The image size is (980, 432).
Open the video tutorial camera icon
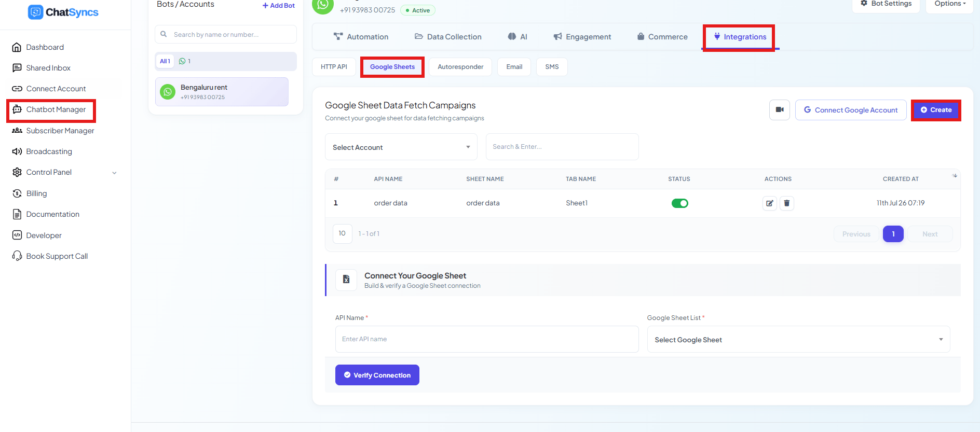[x=779, y=110]
